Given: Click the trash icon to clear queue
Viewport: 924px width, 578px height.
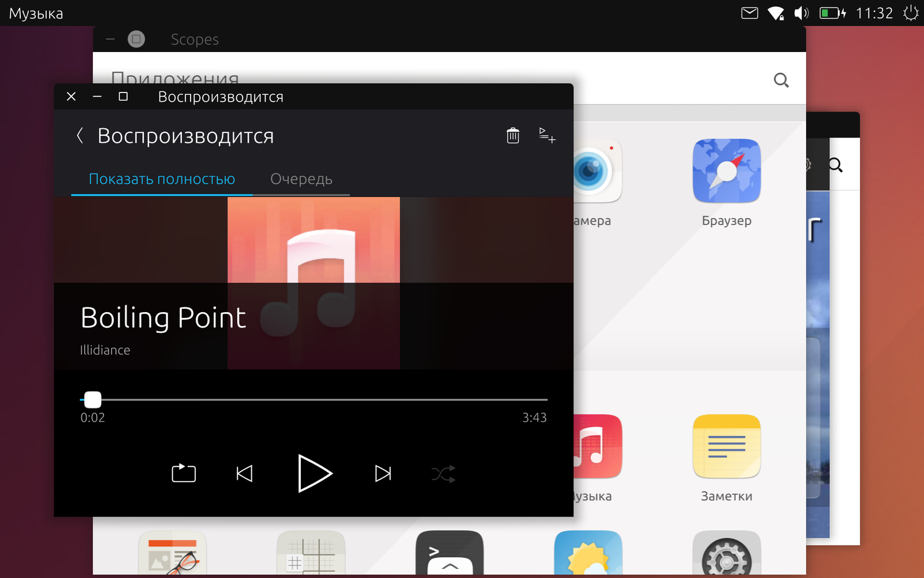Looking at the screenshot, I should coord(513,136).
